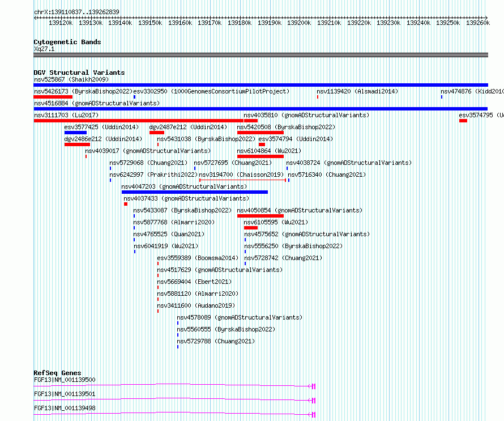Click the nsv525867 (Shaikh2009) variant label
The height and width of the screenshot is (421, 504).
pos(71,79)
